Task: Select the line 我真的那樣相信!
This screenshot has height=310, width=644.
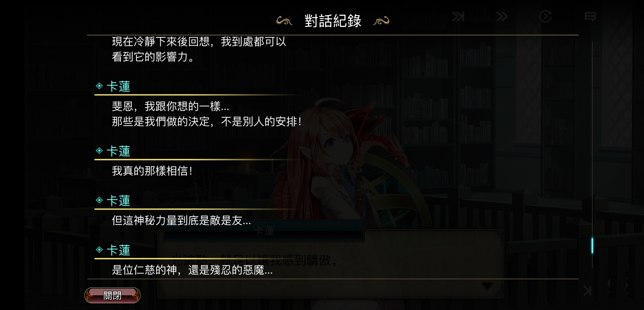Action: pos(152,171)
